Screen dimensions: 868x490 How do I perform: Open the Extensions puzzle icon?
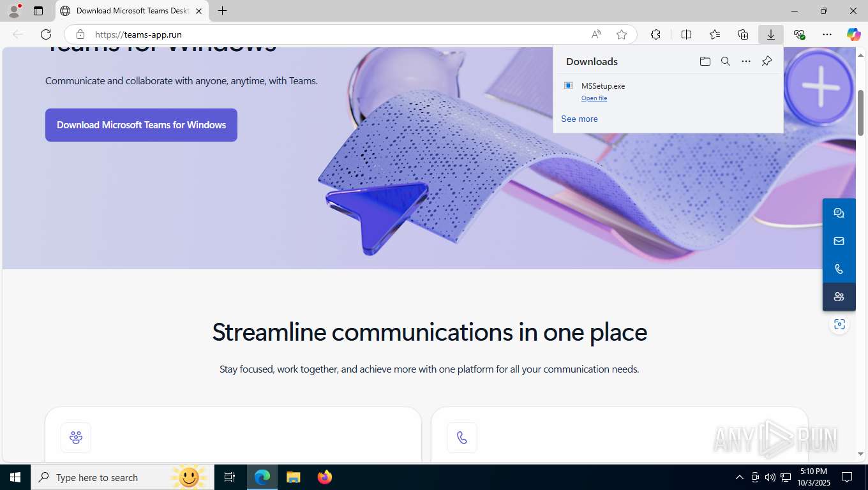[x=655, y=34]
